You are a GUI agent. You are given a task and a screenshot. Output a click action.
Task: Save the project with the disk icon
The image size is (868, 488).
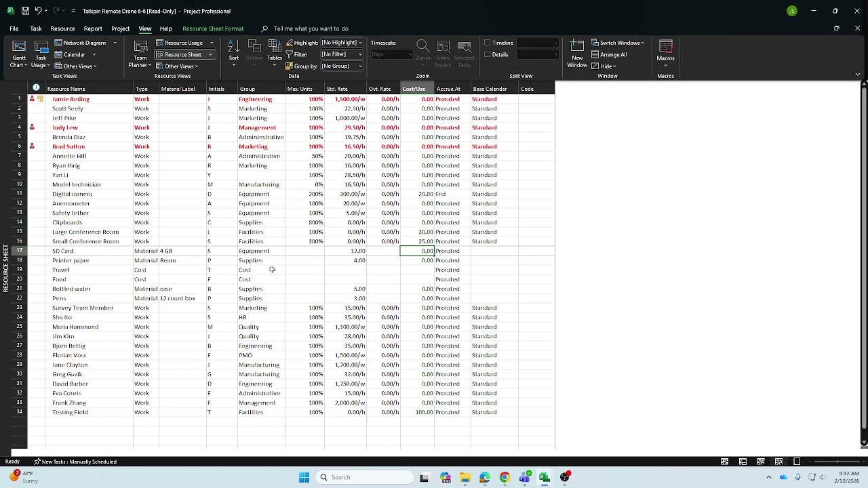click(25, 11)
